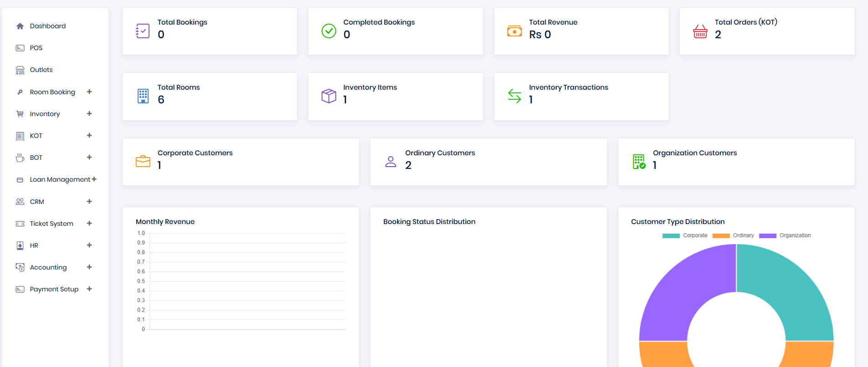Toggle Ordinary legend swatch in chart
This screenshot has height=367, width=868.
tap(721, 236)
